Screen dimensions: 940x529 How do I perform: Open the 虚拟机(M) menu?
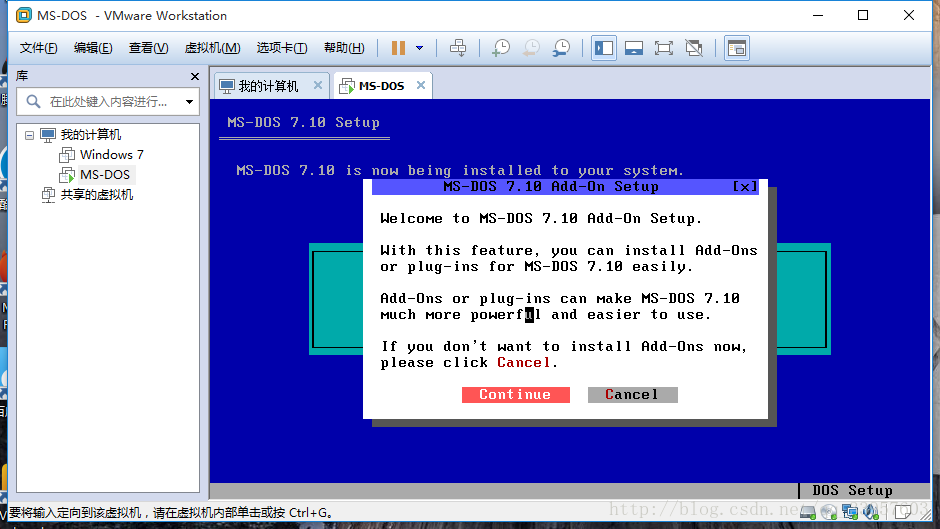(212, 48)
